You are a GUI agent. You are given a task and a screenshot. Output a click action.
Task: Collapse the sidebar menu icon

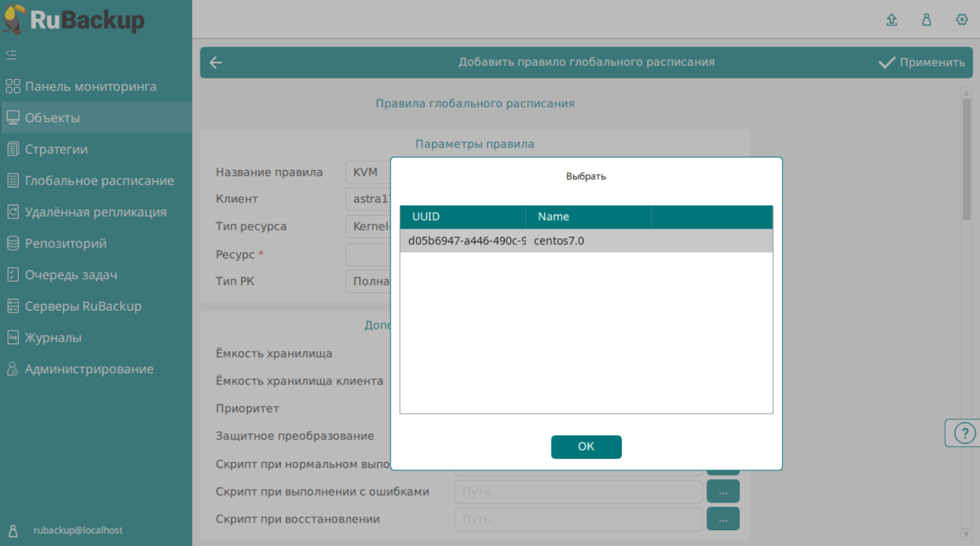(11, 54)
